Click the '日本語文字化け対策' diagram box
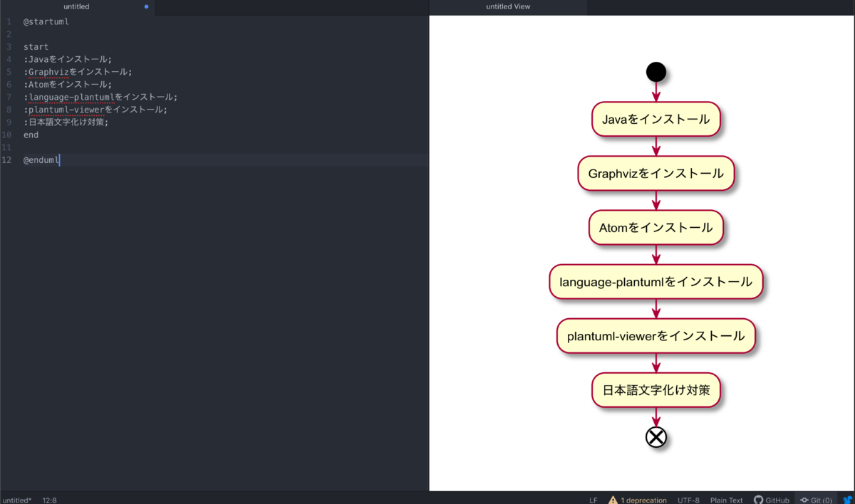 click(x=655, y=390)
